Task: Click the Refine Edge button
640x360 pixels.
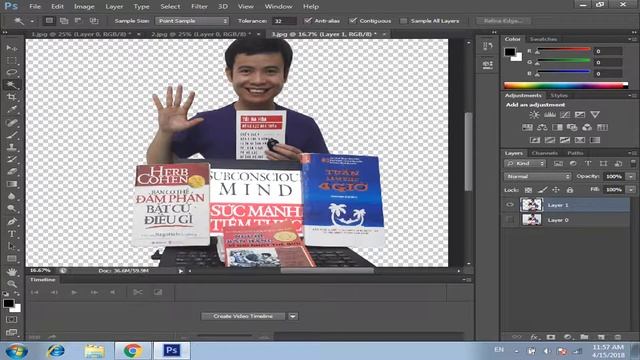Action: point(503,20)
